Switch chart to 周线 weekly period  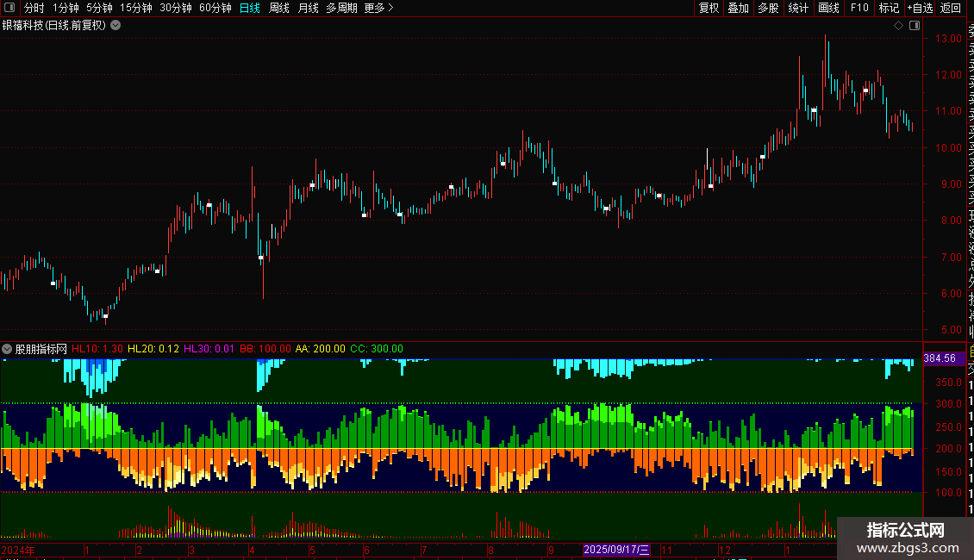pyautogui.click(x=278, y=8)
